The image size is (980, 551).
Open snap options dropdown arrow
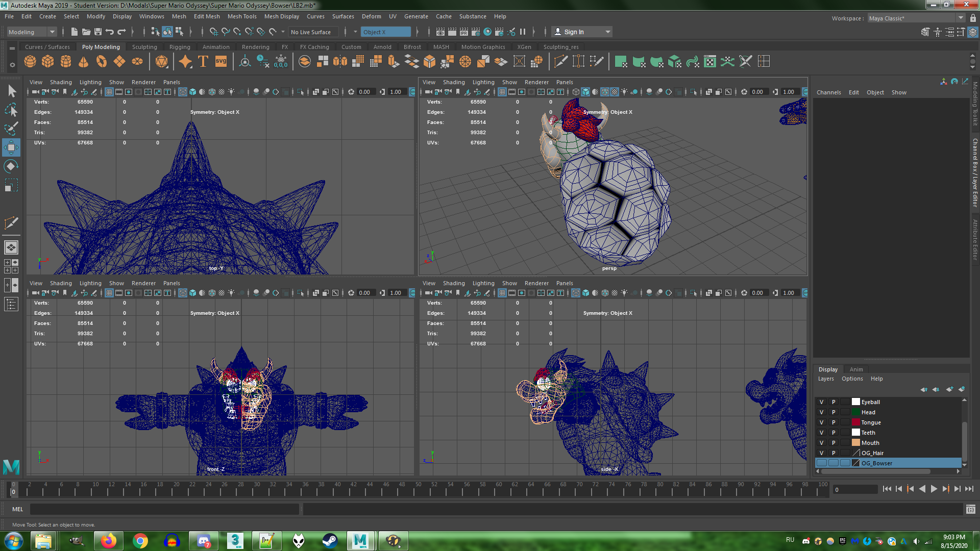283,32
